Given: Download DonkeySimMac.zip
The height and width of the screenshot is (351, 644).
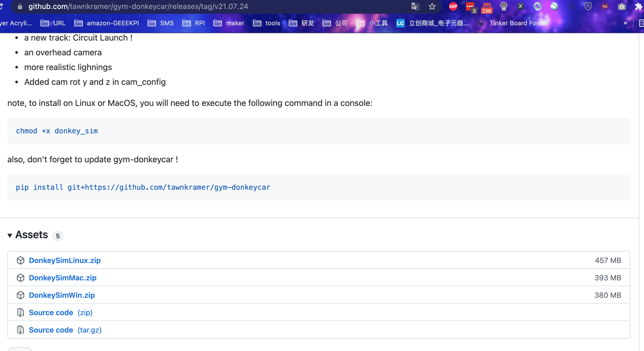Looking at the screenshot, I should pos(63,278).
